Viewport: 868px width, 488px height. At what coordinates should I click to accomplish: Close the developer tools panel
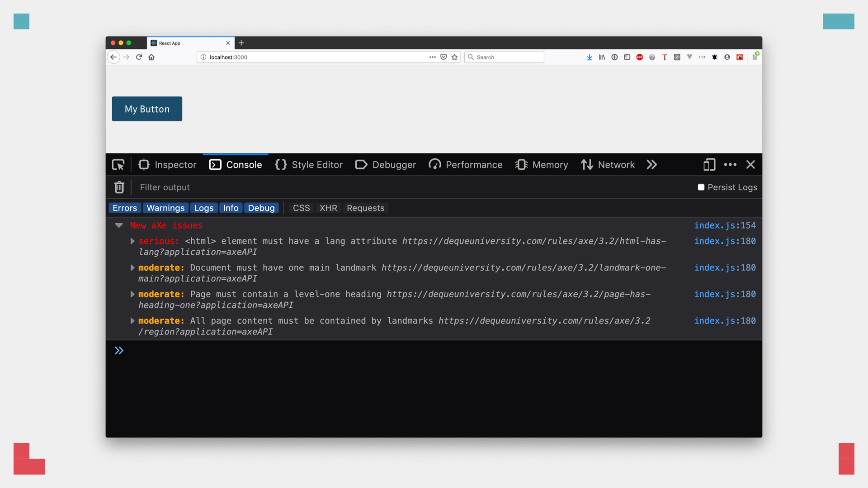click(x=750, y=164)
